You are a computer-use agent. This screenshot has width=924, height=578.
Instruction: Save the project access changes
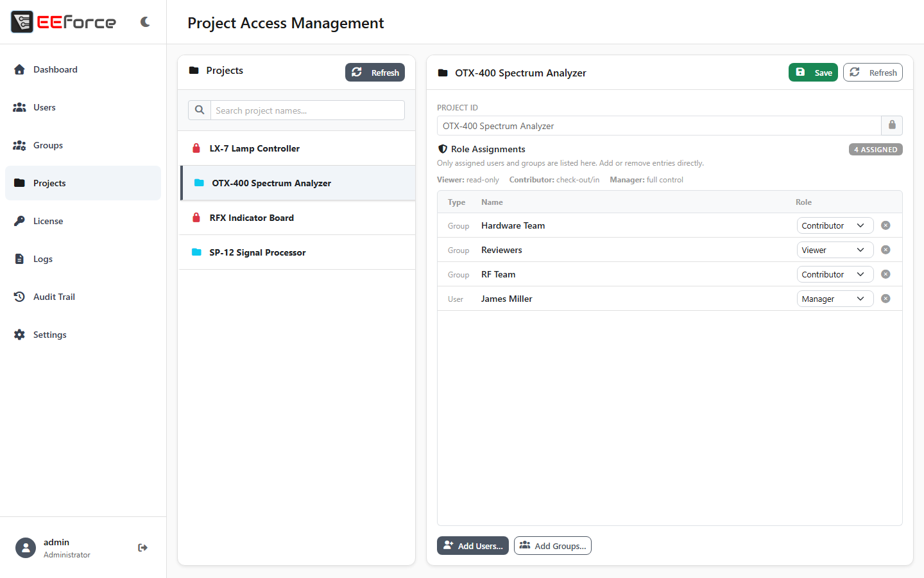tap(813, 73)
